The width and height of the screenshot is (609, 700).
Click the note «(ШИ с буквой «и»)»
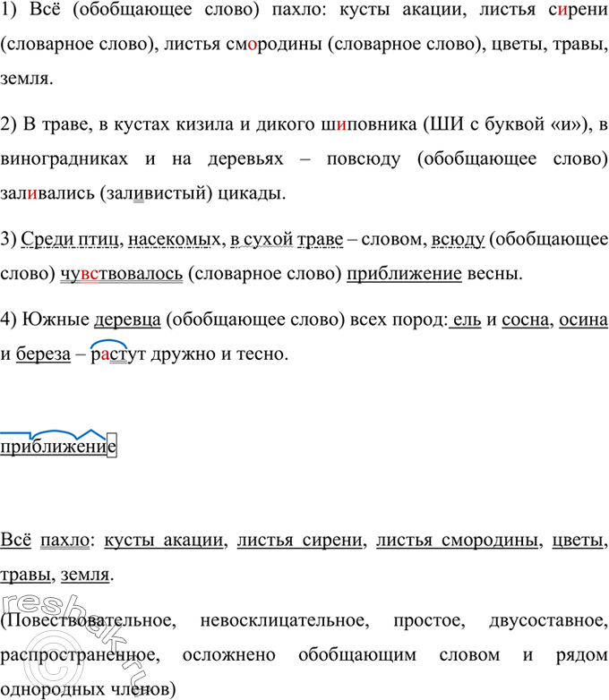pos(507,124)
